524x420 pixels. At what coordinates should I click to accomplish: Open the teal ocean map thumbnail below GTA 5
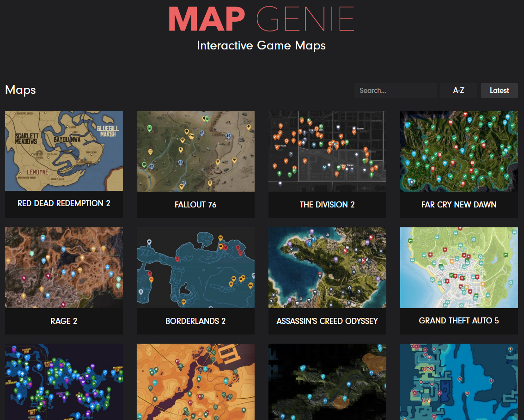pyautogui.click(x=459, y=382)
